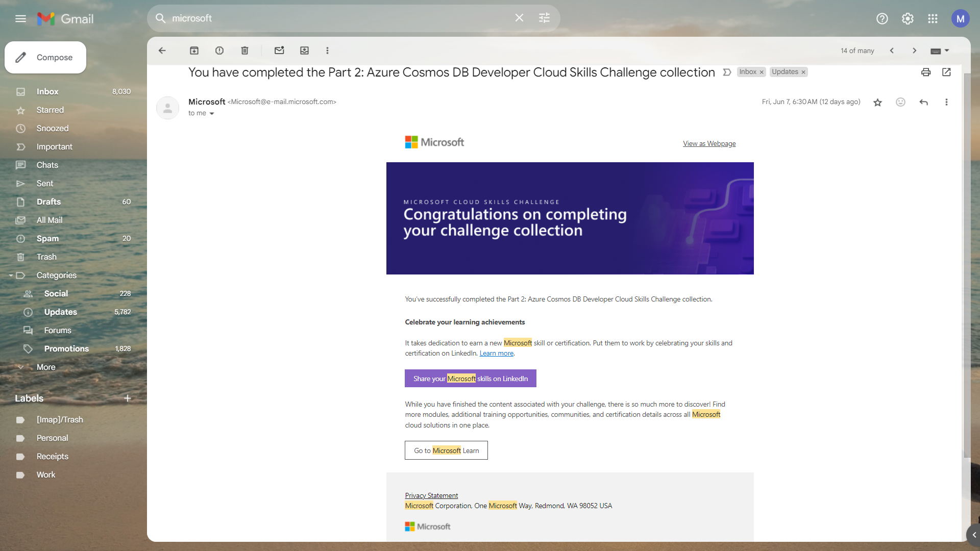Archive this email
The width and height of the screenshot is (980, 551).
tap(194, 51)
